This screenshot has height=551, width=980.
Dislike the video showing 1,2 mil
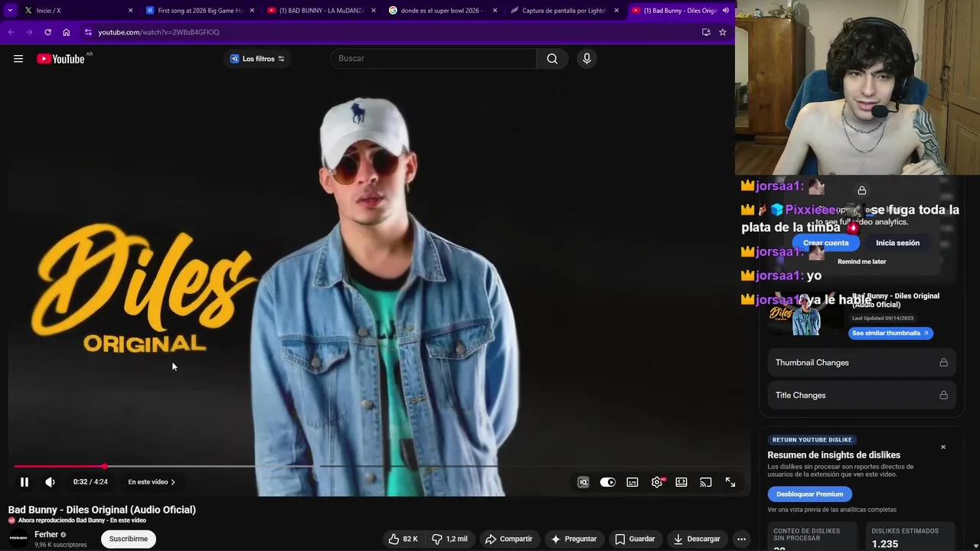(449, 539)
